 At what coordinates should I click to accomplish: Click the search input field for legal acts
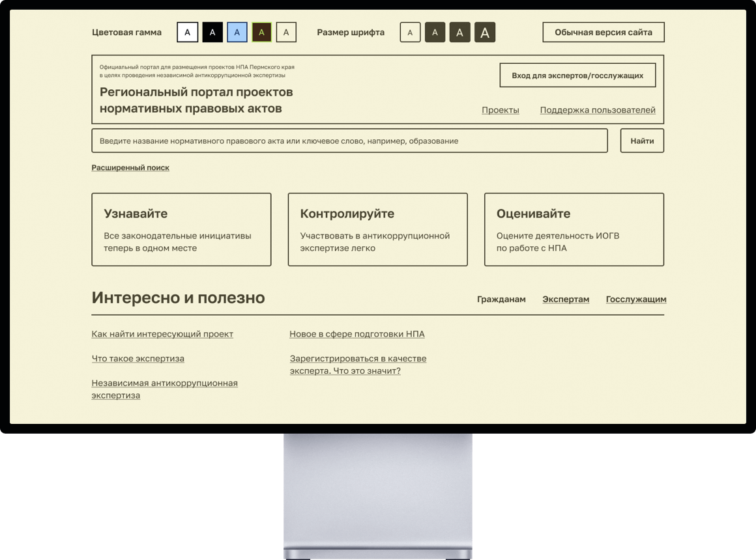(349, 141)
